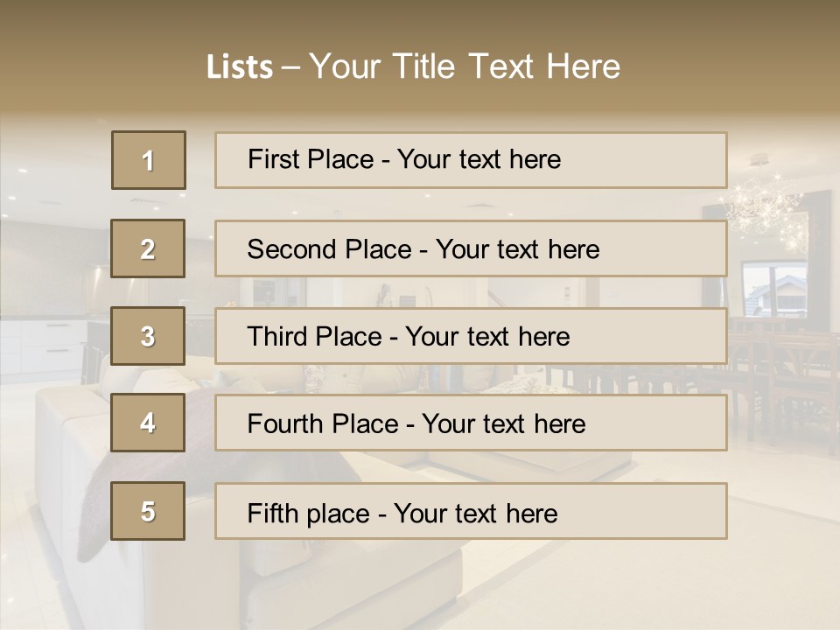The image size is (840, 630).
Task: Click the number 1 box
Action: 149,160
